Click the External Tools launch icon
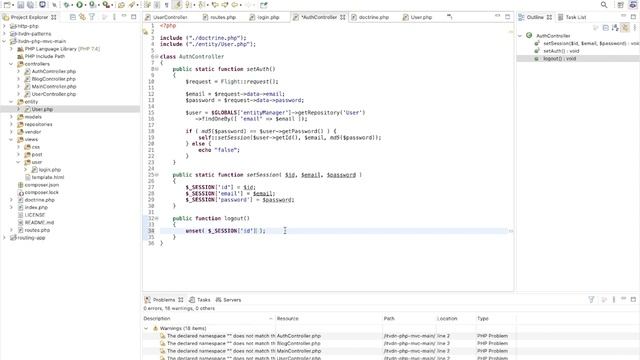The image size is (640, 360). point(106,5)
